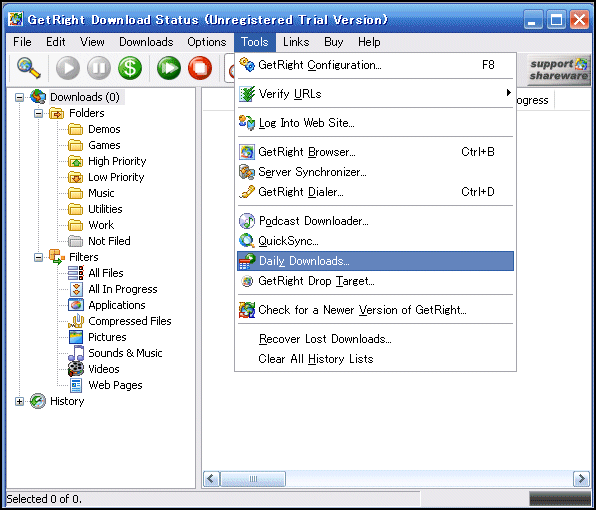Click the Low Priority folder icon
This screenshot has height=510, width=596.
(76, 177)
